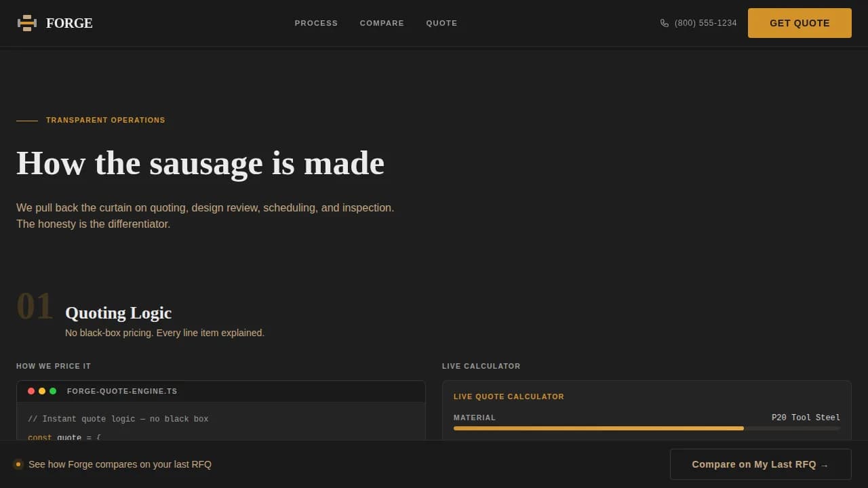Click the red traffic-light dot on the code window
Screen dimensions: 868x488
click(31, 391)
